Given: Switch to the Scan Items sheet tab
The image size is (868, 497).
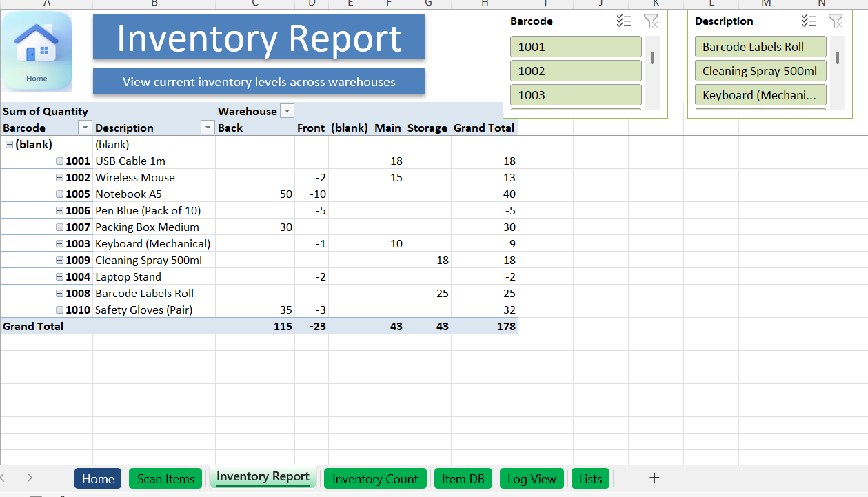Looking at the screenshot, I should pyautogui.click(x=165, y=479).
